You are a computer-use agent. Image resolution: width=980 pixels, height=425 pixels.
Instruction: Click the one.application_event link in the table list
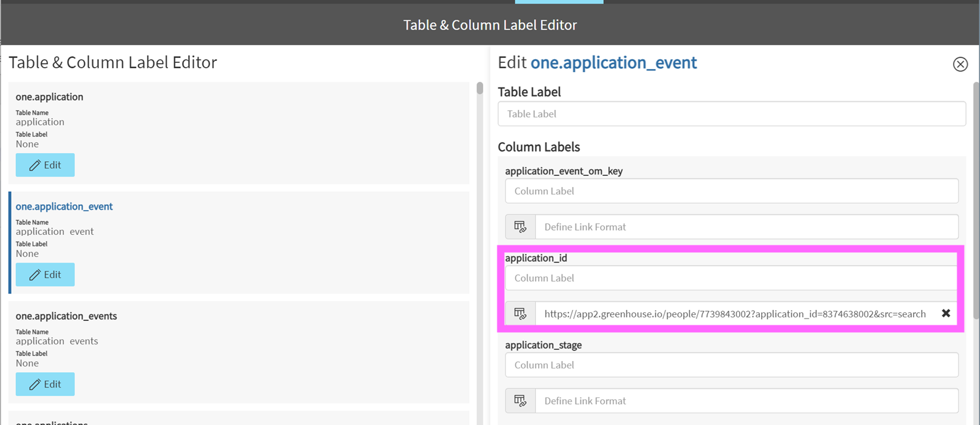[x=64, y=206]
